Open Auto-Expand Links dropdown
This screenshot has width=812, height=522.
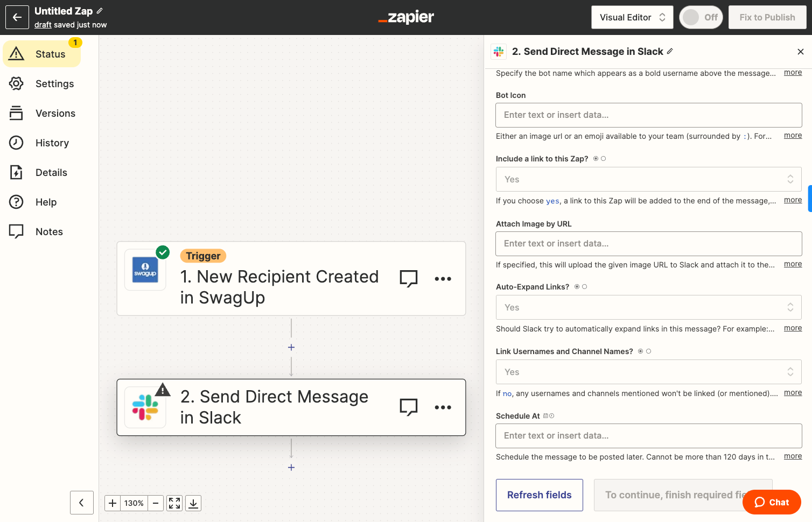tap(648, 307)
